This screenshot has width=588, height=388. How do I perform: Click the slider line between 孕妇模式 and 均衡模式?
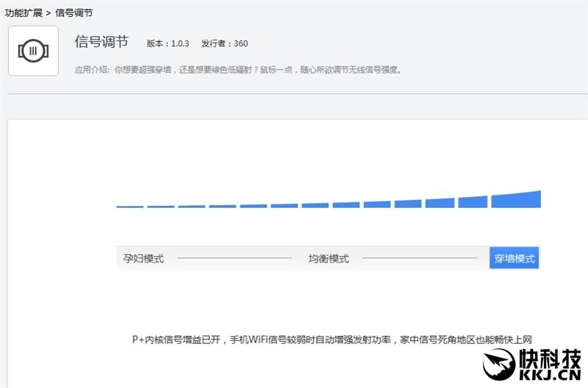[234, 258]
